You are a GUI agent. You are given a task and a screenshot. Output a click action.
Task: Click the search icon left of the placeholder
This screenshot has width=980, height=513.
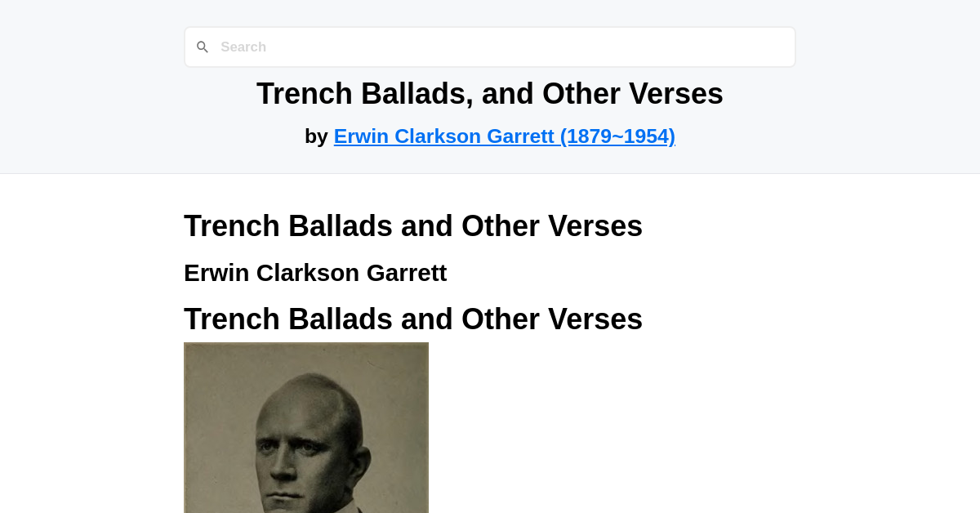(x=203, y=47)
